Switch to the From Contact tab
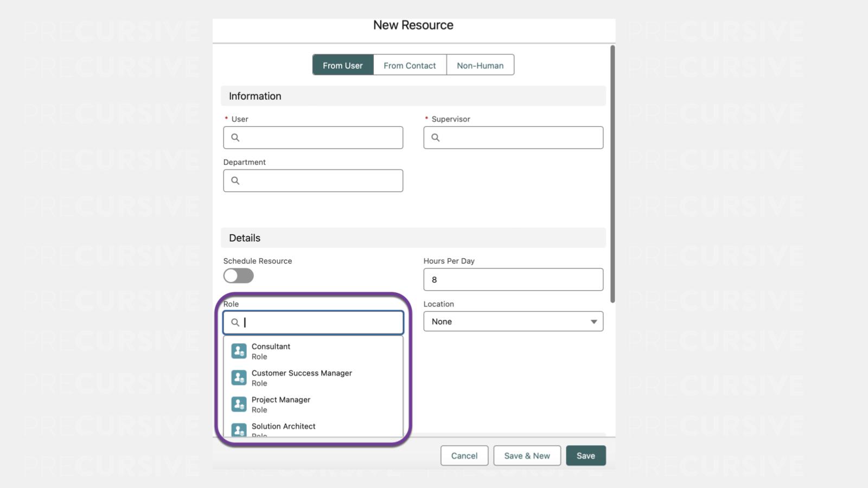The image size is (868, 488). pos(410,65)
